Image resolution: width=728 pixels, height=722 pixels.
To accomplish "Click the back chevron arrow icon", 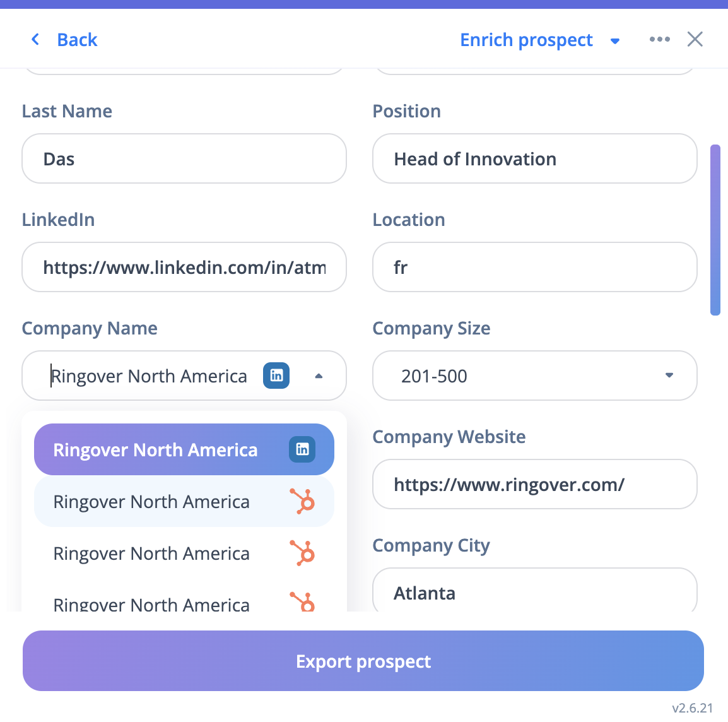I will 35,40.
